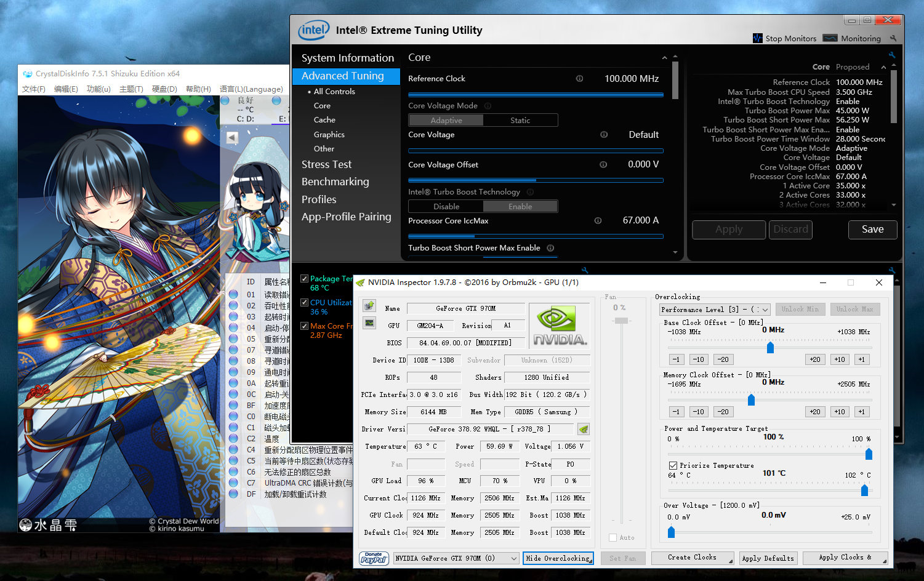The height and width of the screenshot is (581, 924).
Task: Click the Save button in XTU
Action: pyautogui.click(x=872, y=230)
